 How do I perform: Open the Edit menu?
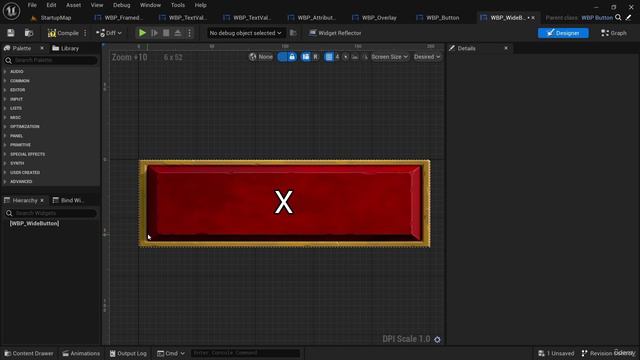(x=51, y=5)
